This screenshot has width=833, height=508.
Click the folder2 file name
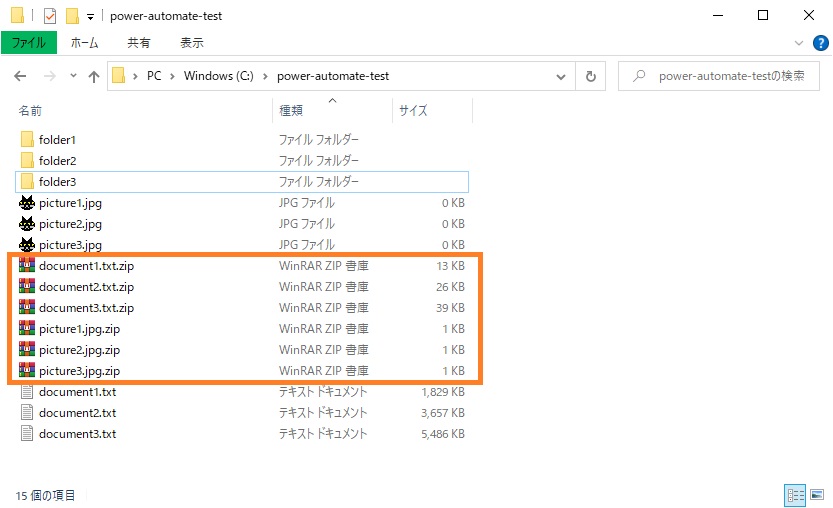[x=57, y=160]
